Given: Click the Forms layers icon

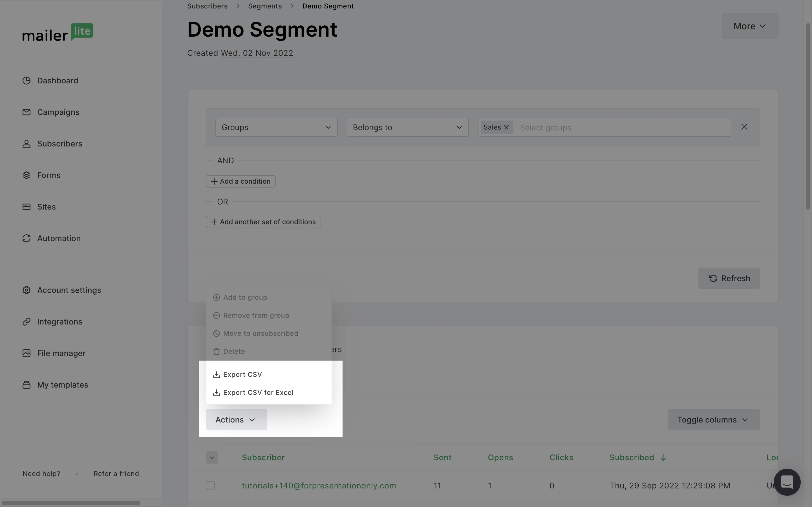Looking at the screenshot, I should coord(27,175).
